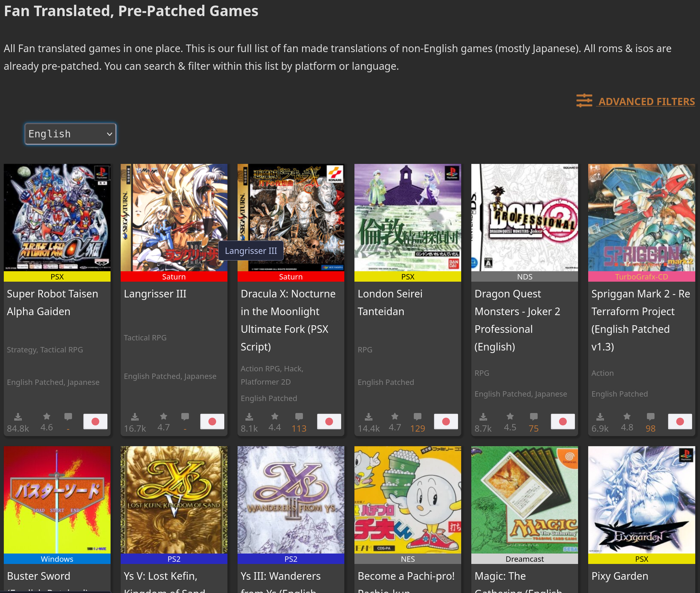Click Japan flag on Langrisser III card
The image size is (700, 593).
[212, 421]
